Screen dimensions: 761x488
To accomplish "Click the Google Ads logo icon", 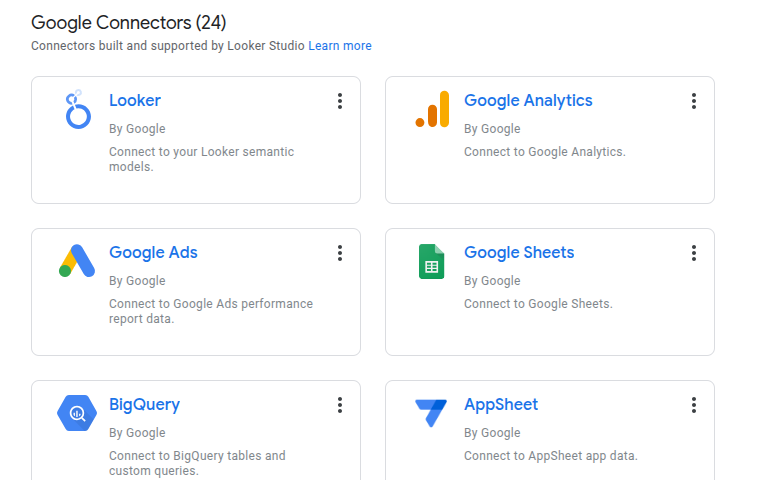I will pyautogui.click(x=76, y=261).
